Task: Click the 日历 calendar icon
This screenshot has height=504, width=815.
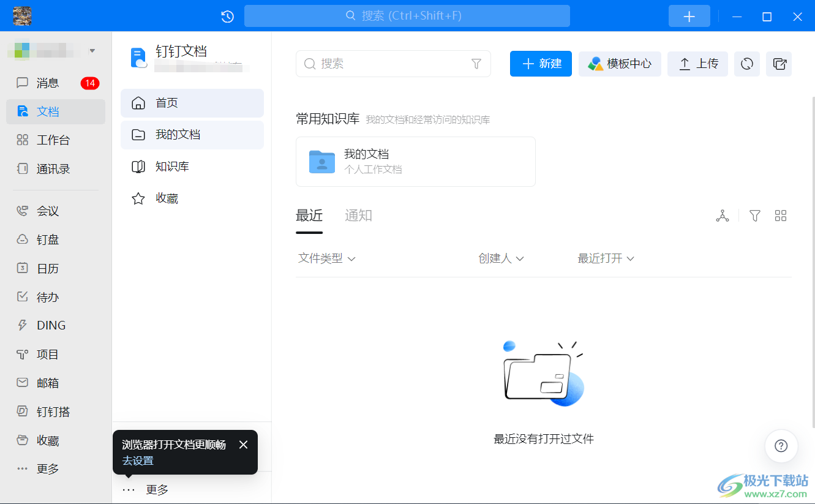Action: pyautogui.click(x=23, y=268)
